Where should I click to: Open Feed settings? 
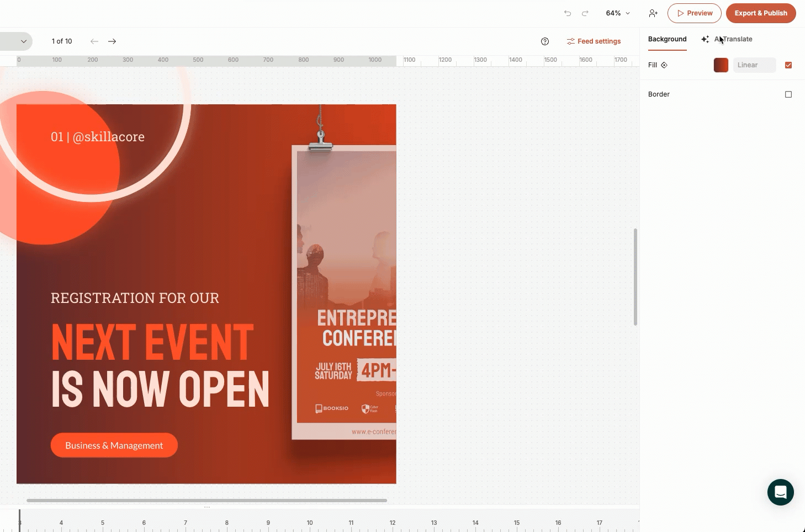pyautogui.click(x=594, y=41)
